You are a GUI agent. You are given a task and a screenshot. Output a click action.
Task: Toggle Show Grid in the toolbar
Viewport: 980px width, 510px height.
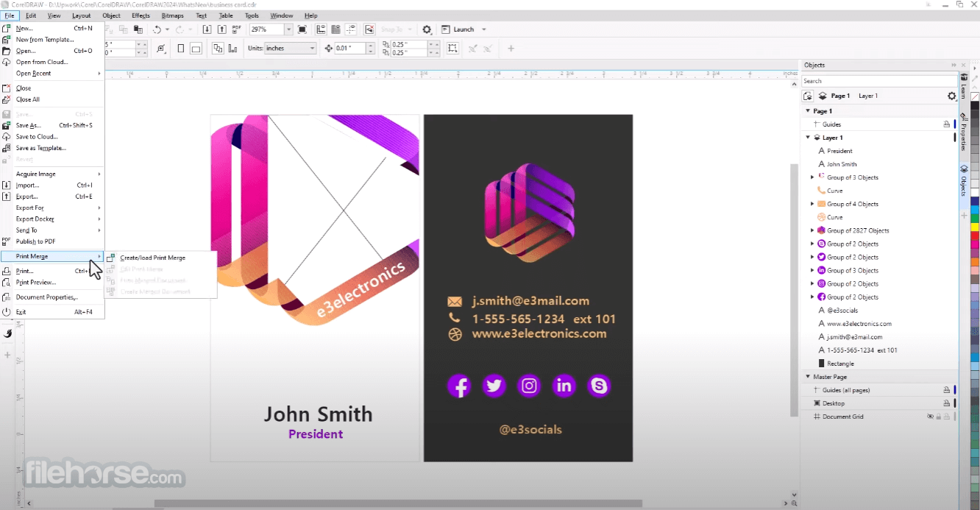(335, 29)
